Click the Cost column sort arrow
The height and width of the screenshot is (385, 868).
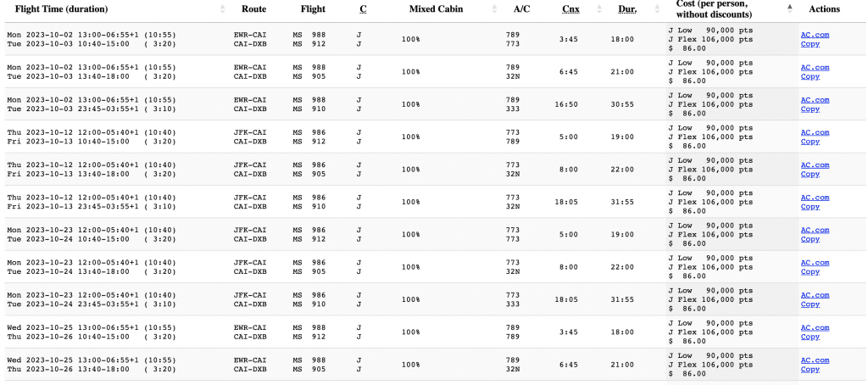pyautogui.click(x=790, y=7)
